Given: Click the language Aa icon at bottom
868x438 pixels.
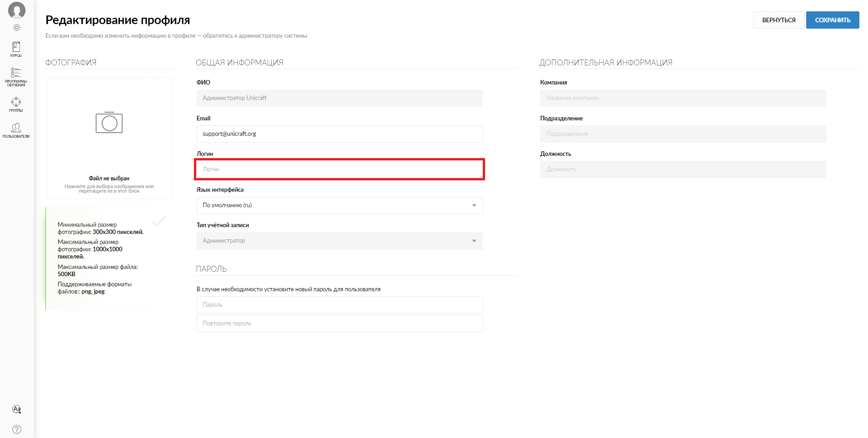Looking at the screenshot, I should [17, 409].
